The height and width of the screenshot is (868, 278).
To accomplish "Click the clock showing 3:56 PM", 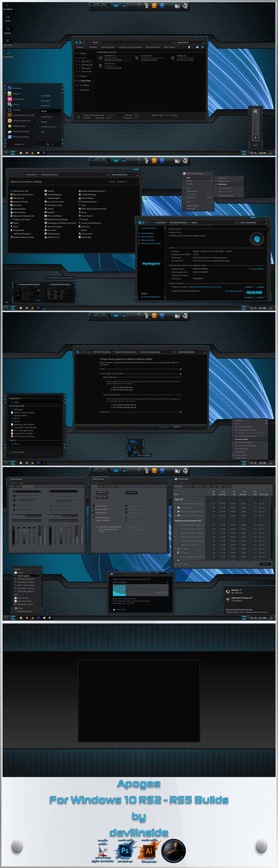I will 262,153.
